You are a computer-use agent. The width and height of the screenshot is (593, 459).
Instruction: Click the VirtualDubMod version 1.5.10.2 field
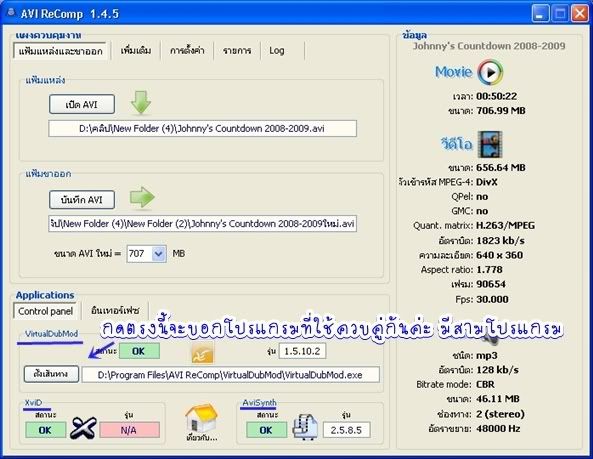(x=302, y=351)
